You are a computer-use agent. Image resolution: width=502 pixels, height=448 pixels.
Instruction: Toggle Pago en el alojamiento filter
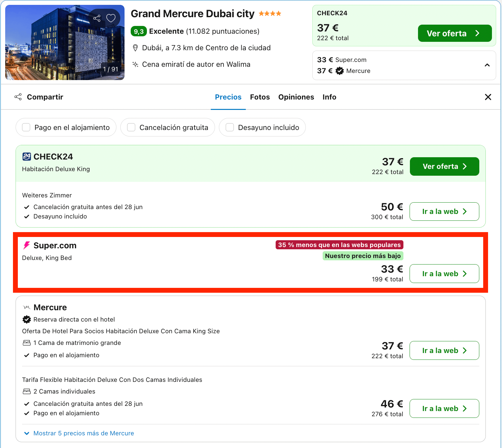coord(66,127)
